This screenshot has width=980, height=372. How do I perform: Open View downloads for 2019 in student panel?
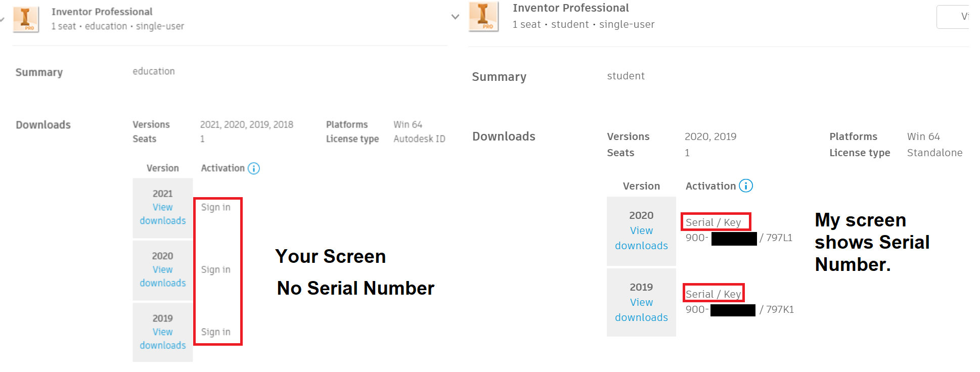pyautogui.click(x=641, y=310)
